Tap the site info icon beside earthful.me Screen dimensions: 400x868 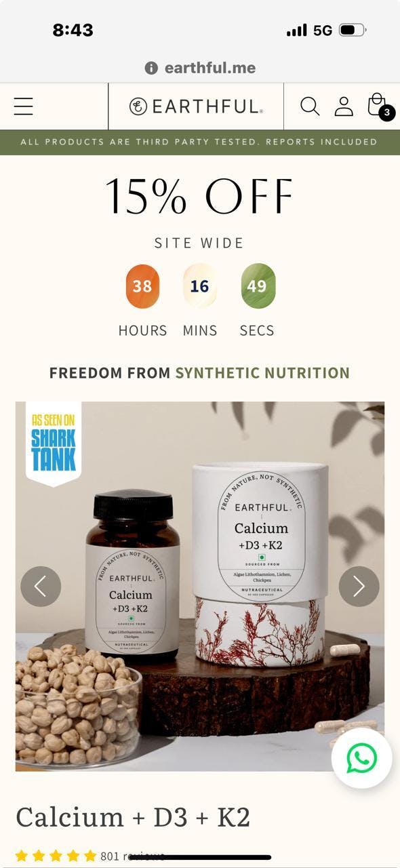(x=151, y=68)
